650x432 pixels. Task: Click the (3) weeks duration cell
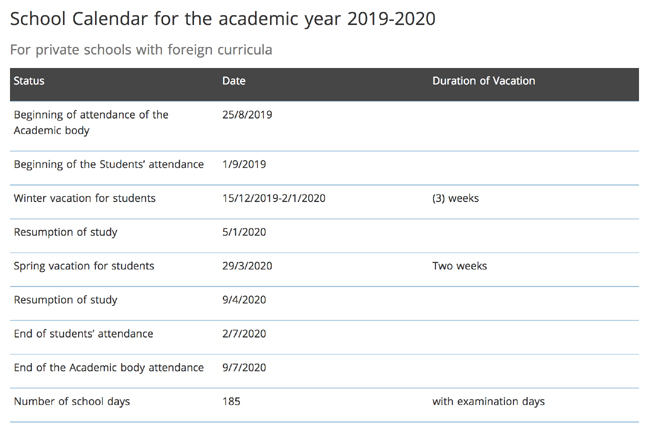455,198
